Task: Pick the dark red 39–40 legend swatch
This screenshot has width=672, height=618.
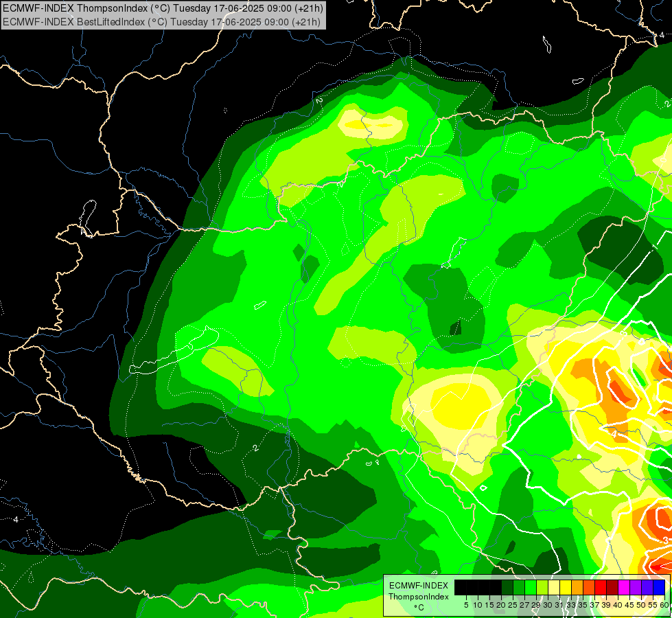Action: (x=612, y=588)
